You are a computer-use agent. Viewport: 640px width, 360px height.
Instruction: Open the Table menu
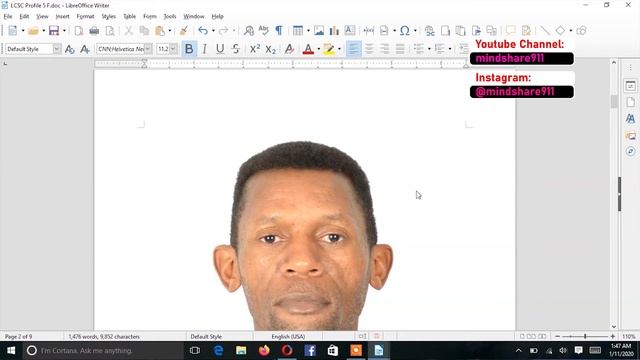click(129, 16)
